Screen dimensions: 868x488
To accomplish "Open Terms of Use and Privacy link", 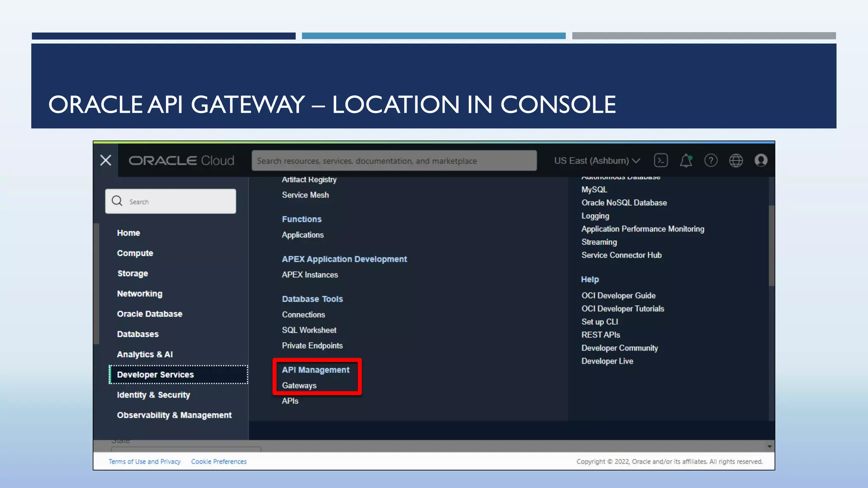I will [x=145, y=461].
